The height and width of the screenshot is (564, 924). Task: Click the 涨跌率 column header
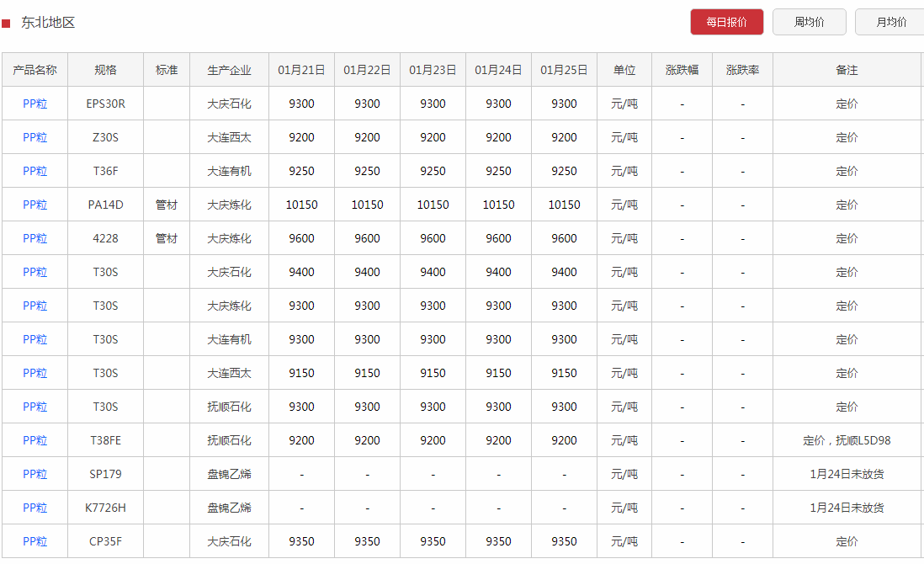(x=742, y=70)
